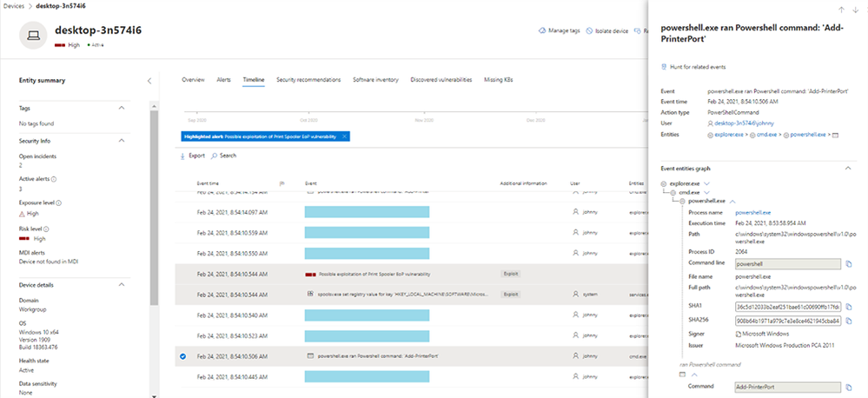
Task: Click certificate icon next to Microsoft Windows signer
Action: point(738,334)
